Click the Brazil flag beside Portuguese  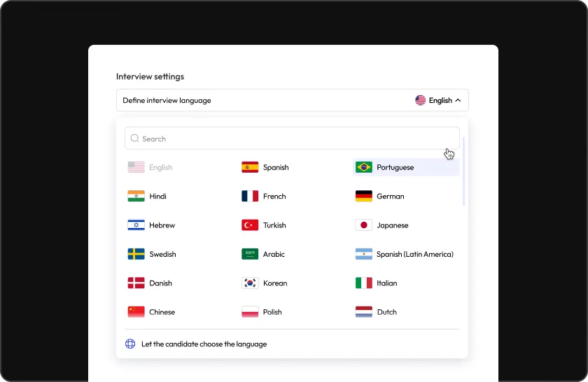tap(364, 167)
